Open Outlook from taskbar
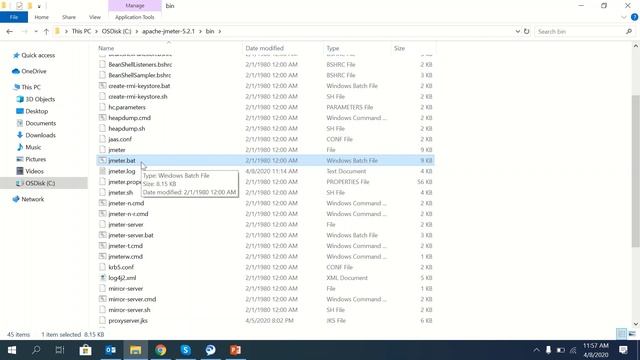This screenshot has width=640, height=360. tap(110, 350)
